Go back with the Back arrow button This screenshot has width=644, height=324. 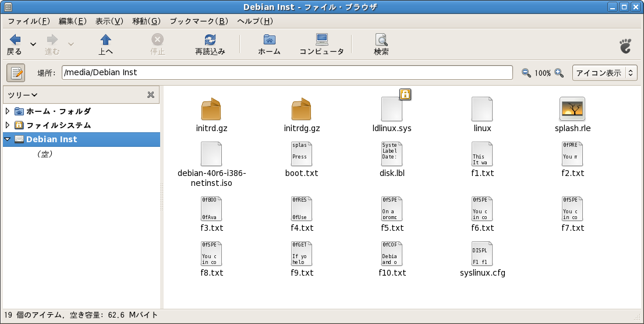(15, 44)
